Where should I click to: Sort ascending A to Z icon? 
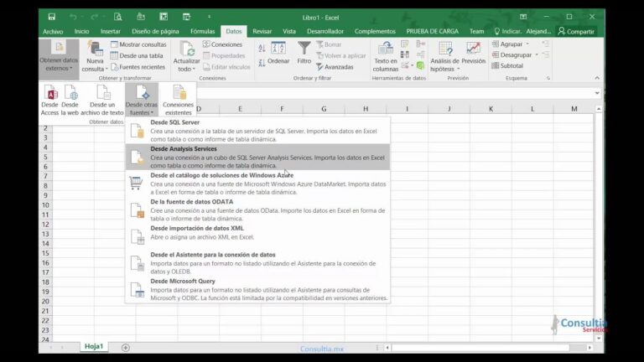click(x=262, y=49)
